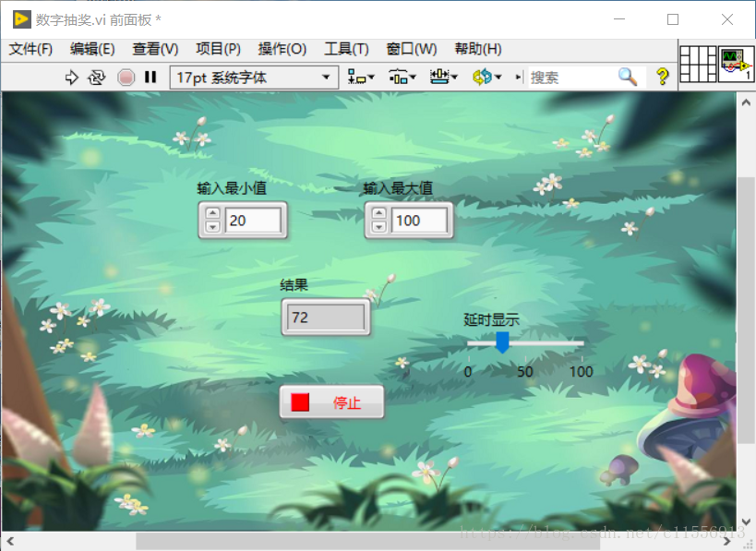Viewport: 756px width, 551px height.
Task: Click the Abort Execution button
Action: [x=126, y=78]
